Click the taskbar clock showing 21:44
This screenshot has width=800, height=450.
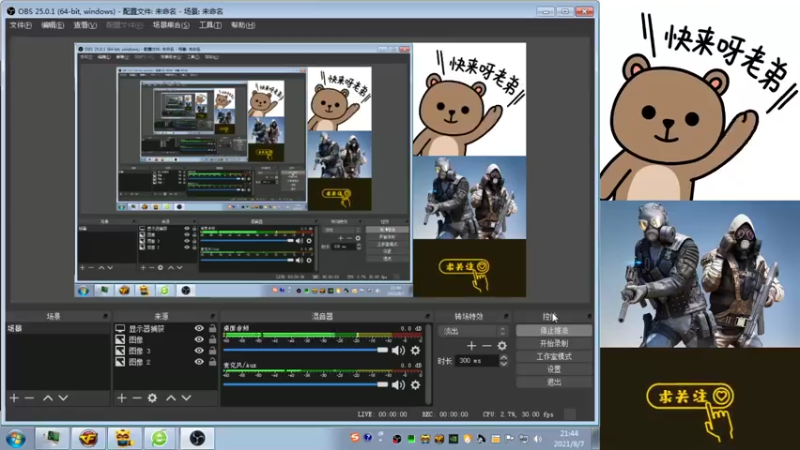click(x=568, y=438)
